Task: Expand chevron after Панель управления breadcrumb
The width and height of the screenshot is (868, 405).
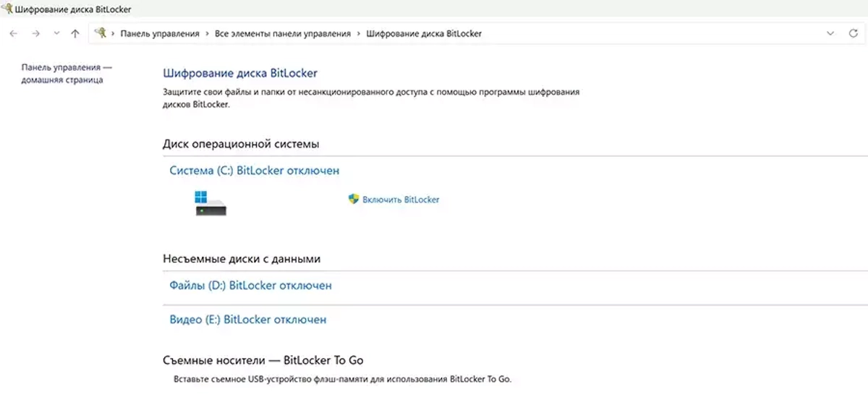Action: tap(208, 33)
